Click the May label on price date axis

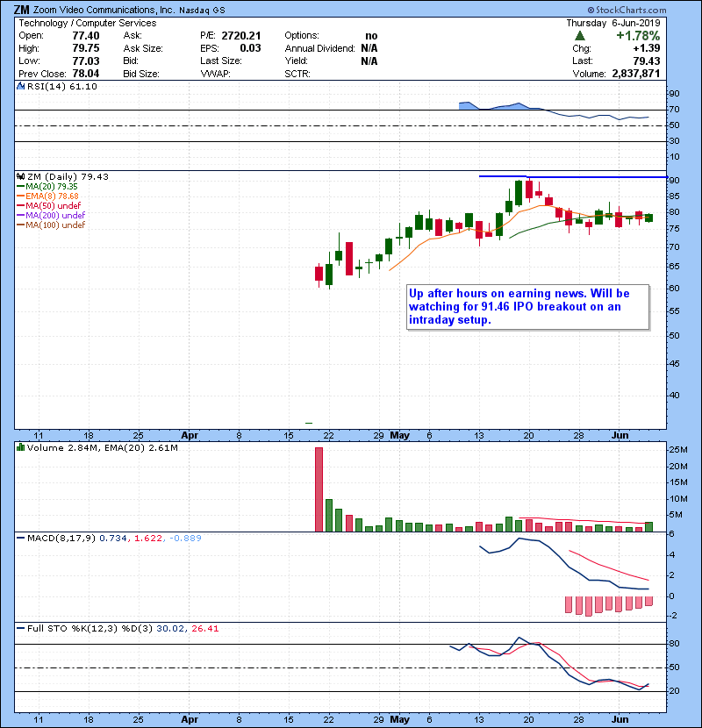[400, 434]
